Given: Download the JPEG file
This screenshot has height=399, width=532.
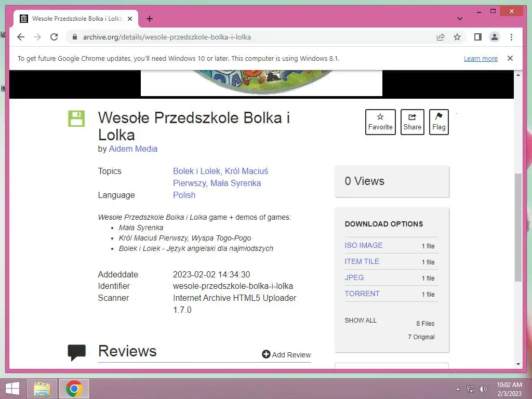Looking at the screenshot, I should 354,277.
